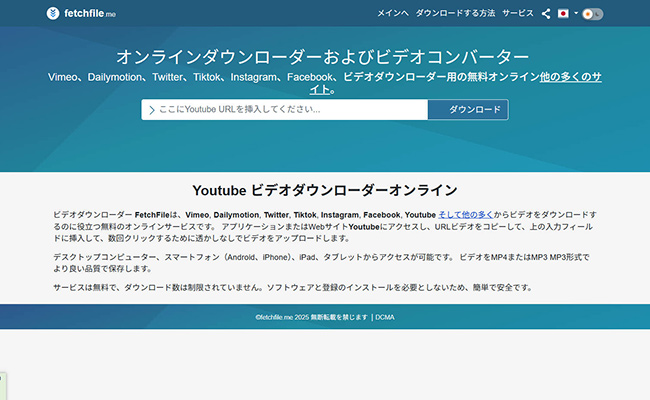Open the DCMA footer link
Screen dimensions: 650x400
click(385, 317)
